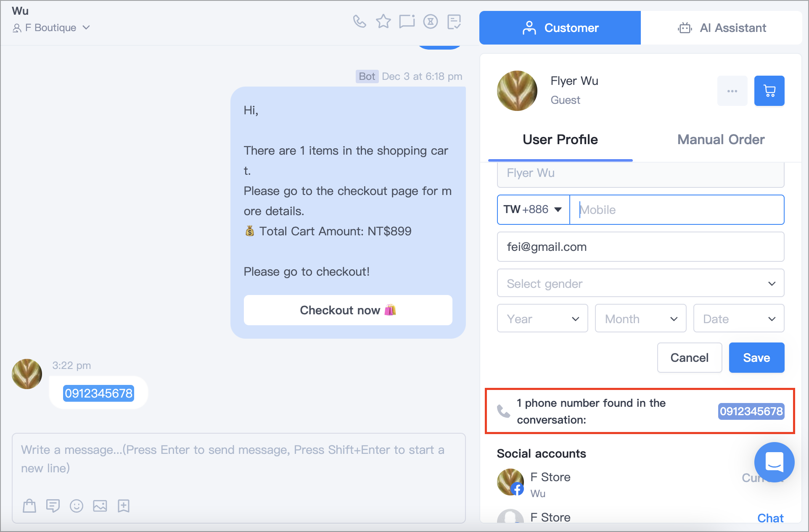This screenshot has width=809, height=532.
Task: Expand the Select gender dropdown
Action: [640, 283]
